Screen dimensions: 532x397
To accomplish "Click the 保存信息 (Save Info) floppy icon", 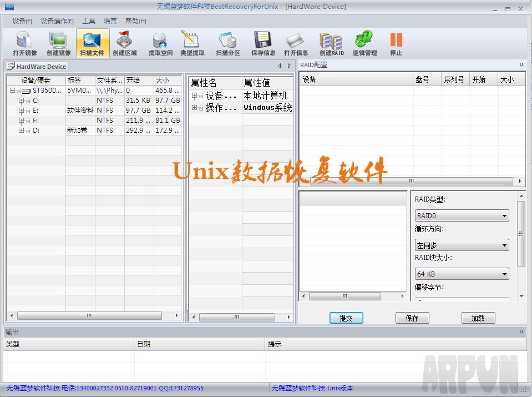I will 263,43.
